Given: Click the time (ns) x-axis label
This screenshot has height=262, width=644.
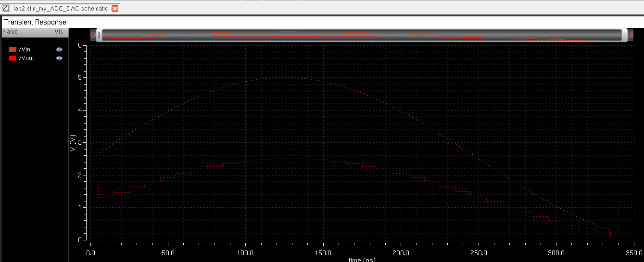Looking at the screenshot, I should (361, 260).
